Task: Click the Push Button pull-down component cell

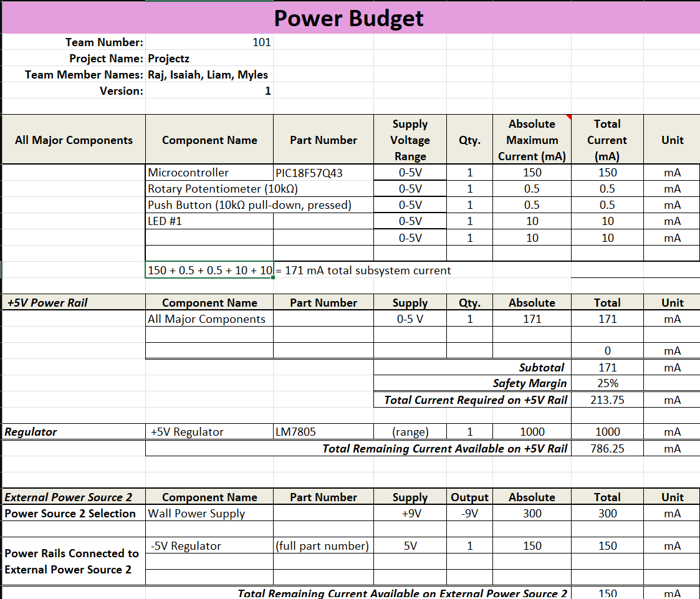Action: [249, 205]
